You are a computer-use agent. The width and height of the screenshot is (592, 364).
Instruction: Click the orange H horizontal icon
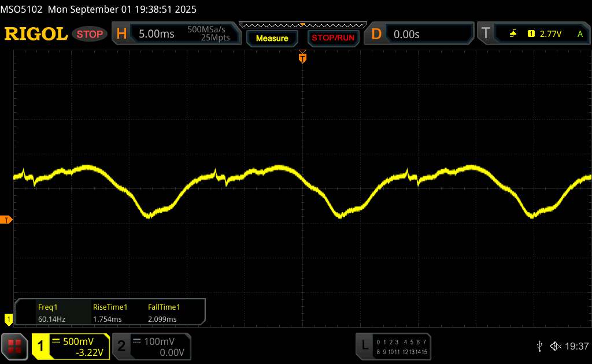pos(121,34)
